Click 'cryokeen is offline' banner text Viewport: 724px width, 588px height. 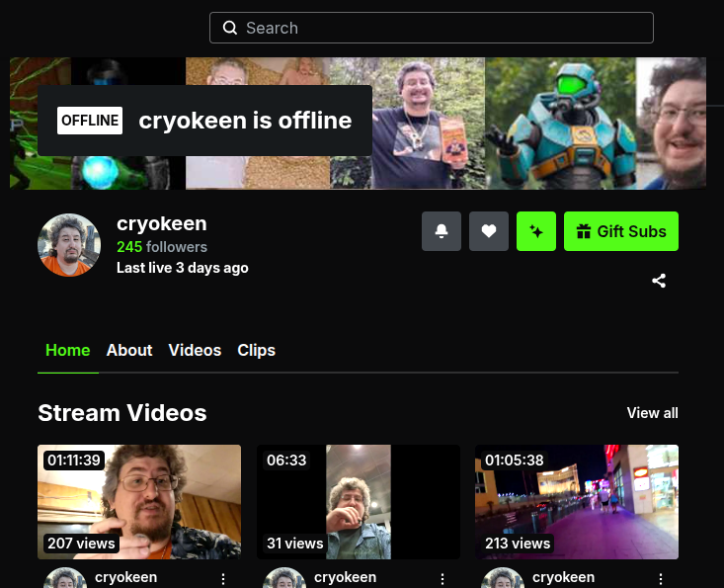pos(245,121)
